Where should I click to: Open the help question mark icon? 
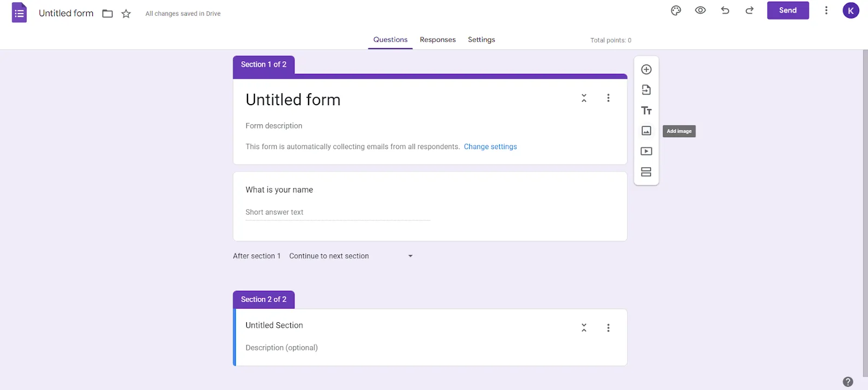click(848, 381)
